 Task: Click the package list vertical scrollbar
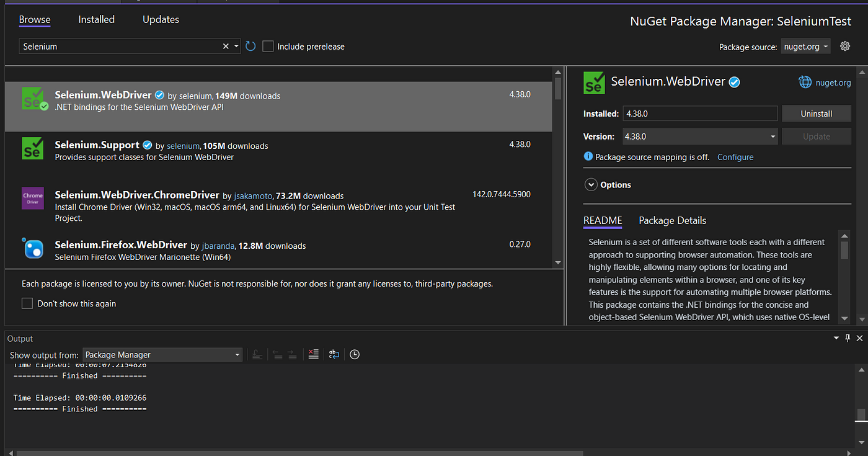click(558, 168)
